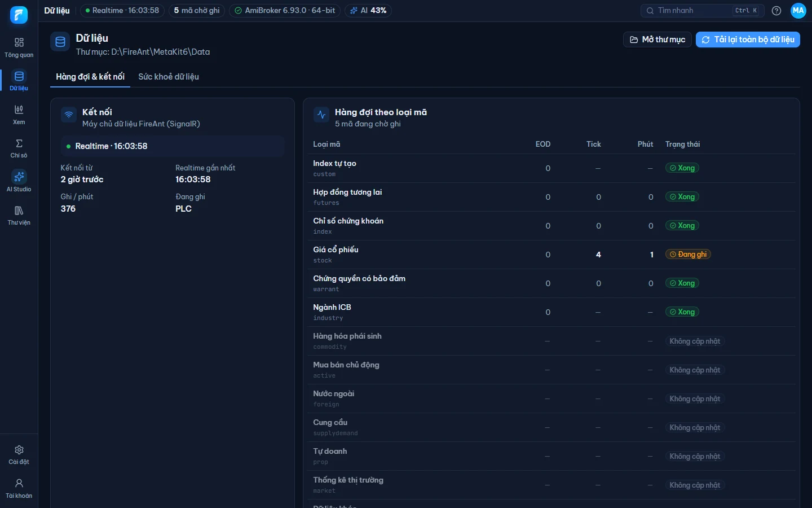Switch to Hàng đợi & kết nối tab

[90, 77]
